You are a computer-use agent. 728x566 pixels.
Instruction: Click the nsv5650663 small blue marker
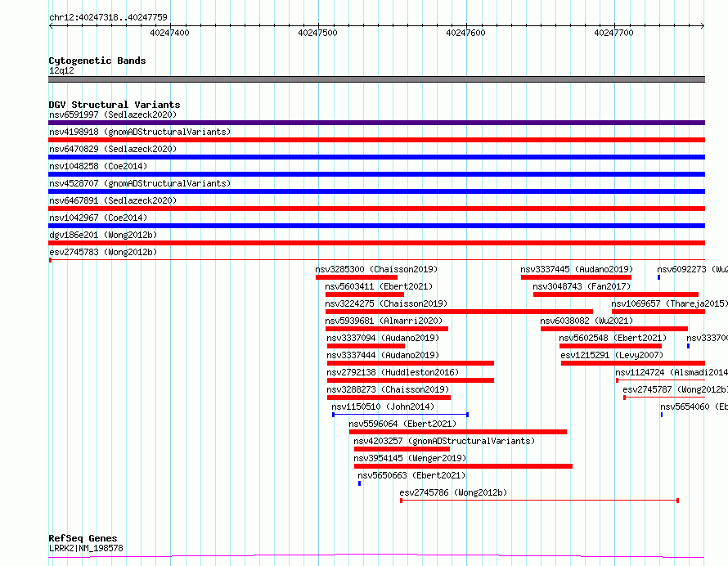pos(359,483)
